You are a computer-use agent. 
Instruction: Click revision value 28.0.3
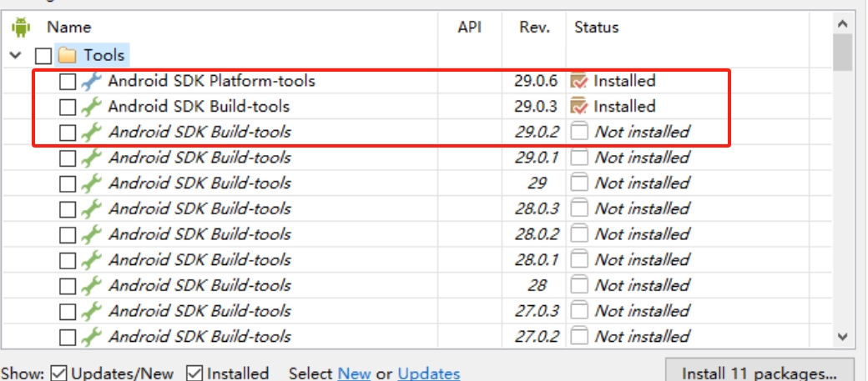(537, 209)
